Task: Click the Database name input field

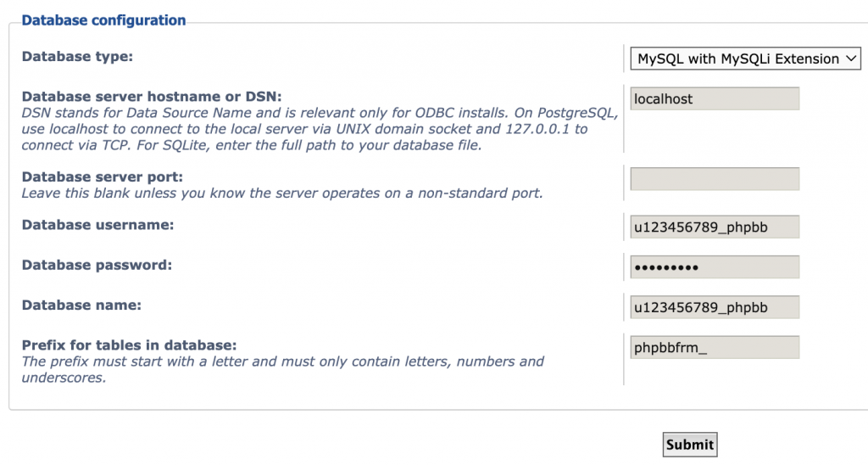Action: [x=715, y=307]
